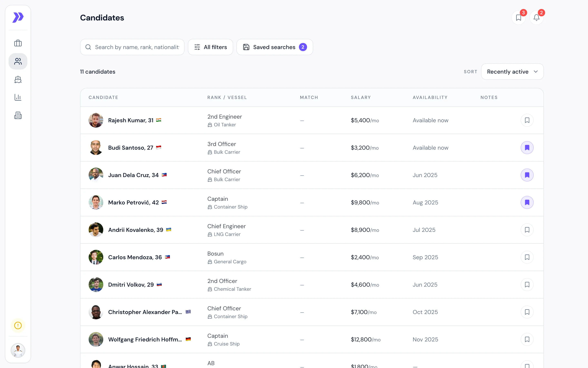This screenshot has height=368, width=588.
Task: Open notifications bell icon
Action: click(537, 18)
